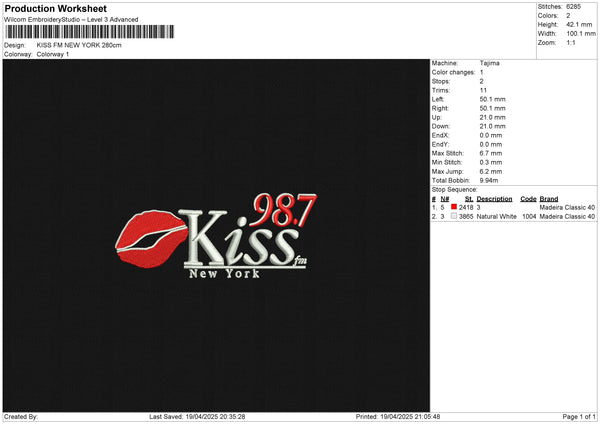The width and height of the screenshot is (600, 424).
Task: Click 'Natural White' description text
Action: pyautogui.click(x=496, y=217)
